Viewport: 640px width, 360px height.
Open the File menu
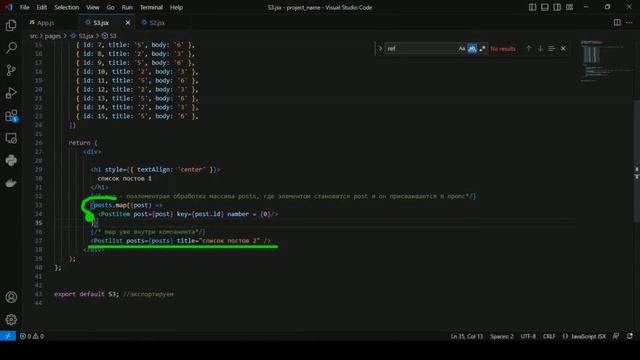pos(24,7)
